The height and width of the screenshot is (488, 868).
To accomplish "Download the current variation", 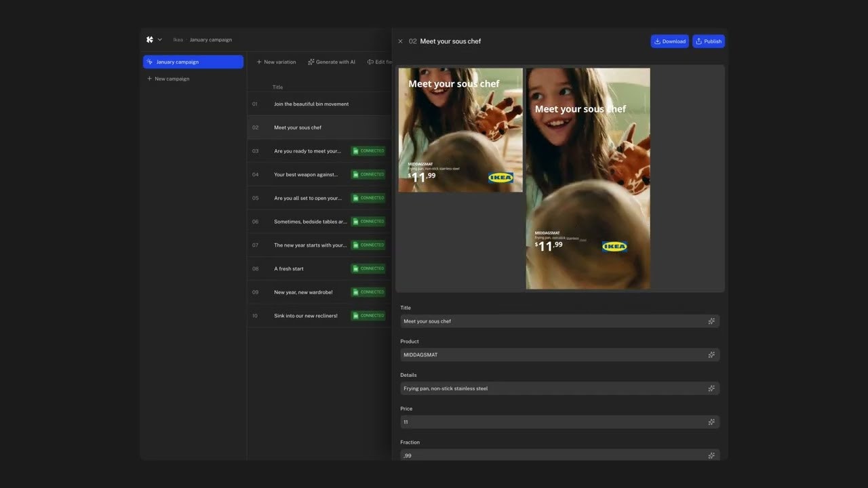I will [x=669, y=41].
